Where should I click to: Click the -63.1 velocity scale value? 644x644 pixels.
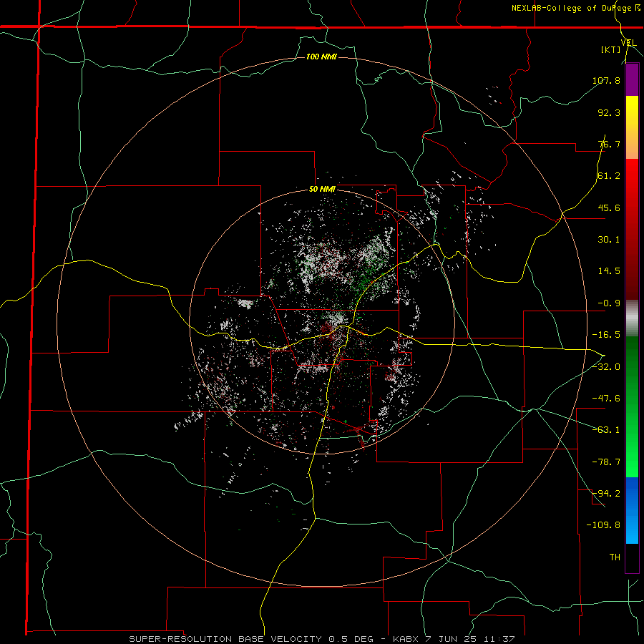pos(606,430)
